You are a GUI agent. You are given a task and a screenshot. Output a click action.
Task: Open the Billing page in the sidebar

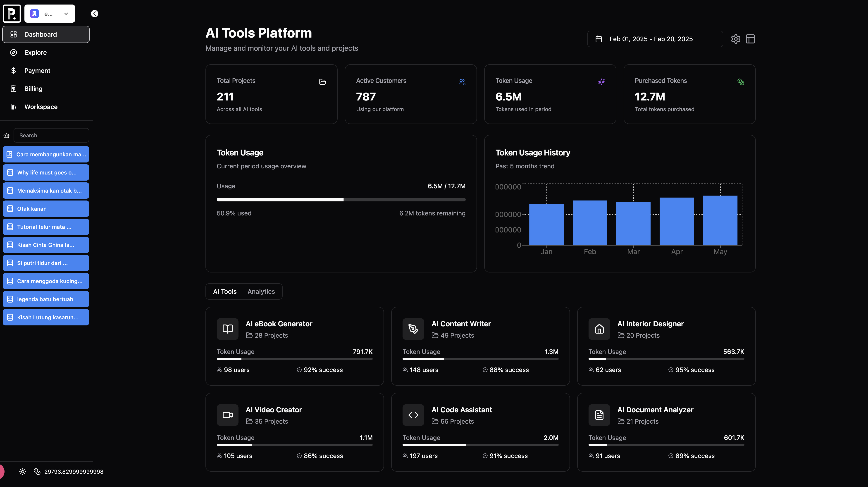tap(33, 89)
